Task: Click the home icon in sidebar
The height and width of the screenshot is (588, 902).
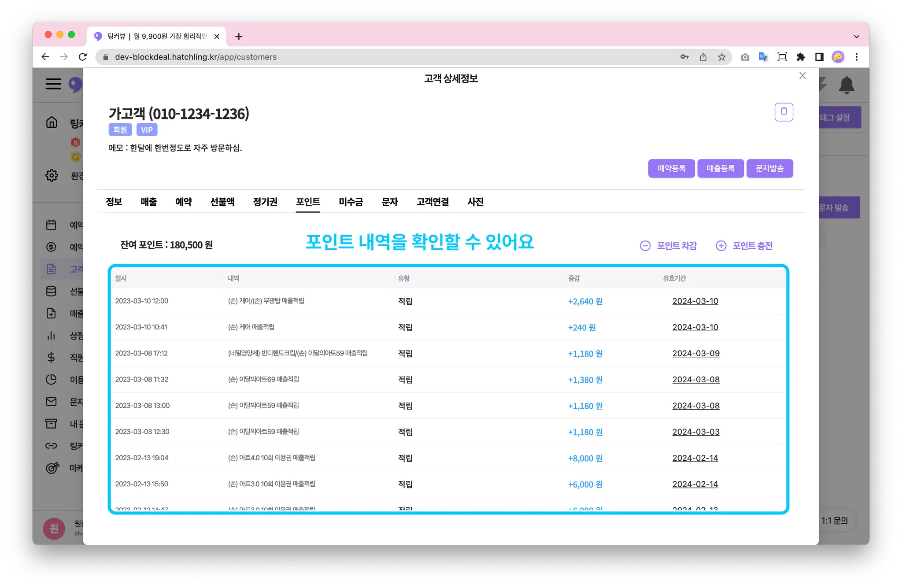Action: 52,122
